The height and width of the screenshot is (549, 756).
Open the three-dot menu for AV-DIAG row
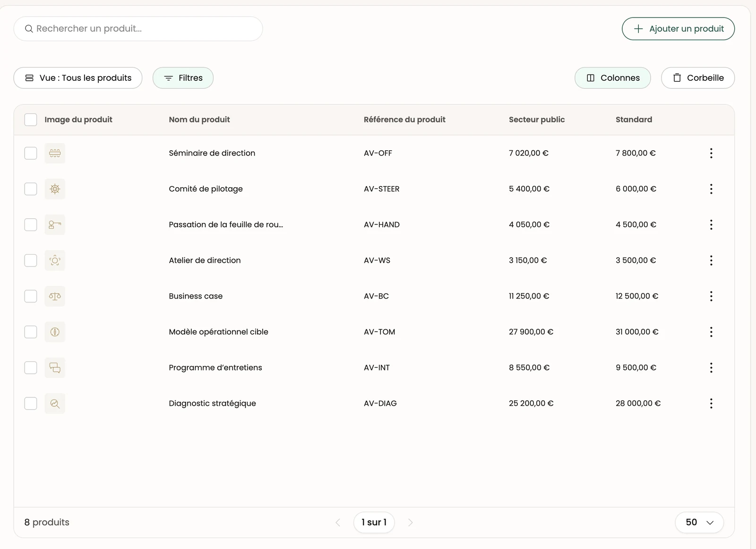(711, 403)
